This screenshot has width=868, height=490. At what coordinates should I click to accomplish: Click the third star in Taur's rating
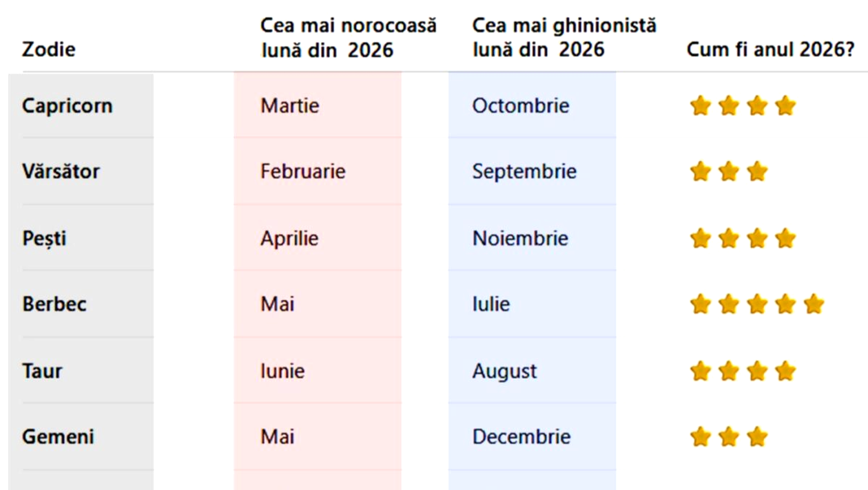coord(756,372)
